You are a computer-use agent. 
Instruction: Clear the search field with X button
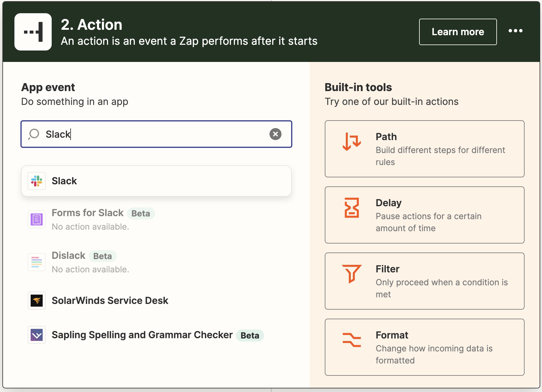point(275,134)
